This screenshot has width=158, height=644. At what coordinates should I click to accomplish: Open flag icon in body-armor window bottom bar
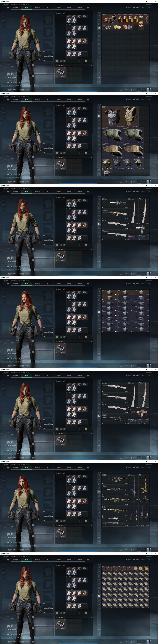pyautogui.click(x=126, y=181)
